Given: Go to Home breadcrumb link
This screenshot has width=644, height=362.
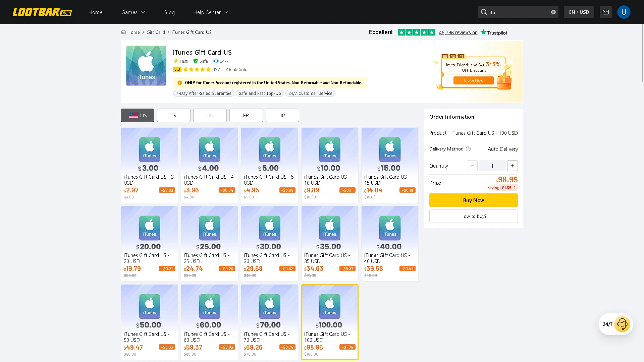Looking at the screenshot, I should [133, 32].
